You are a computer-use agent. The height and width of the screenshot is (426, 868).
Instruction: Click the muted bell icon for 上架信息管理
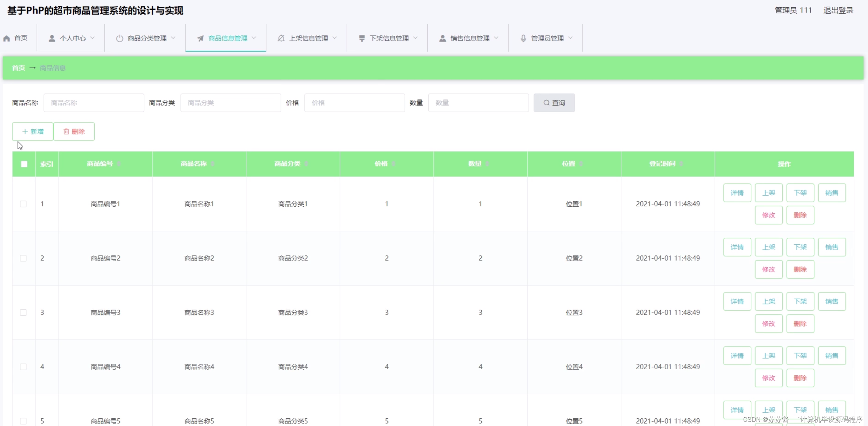coord(281,38)
